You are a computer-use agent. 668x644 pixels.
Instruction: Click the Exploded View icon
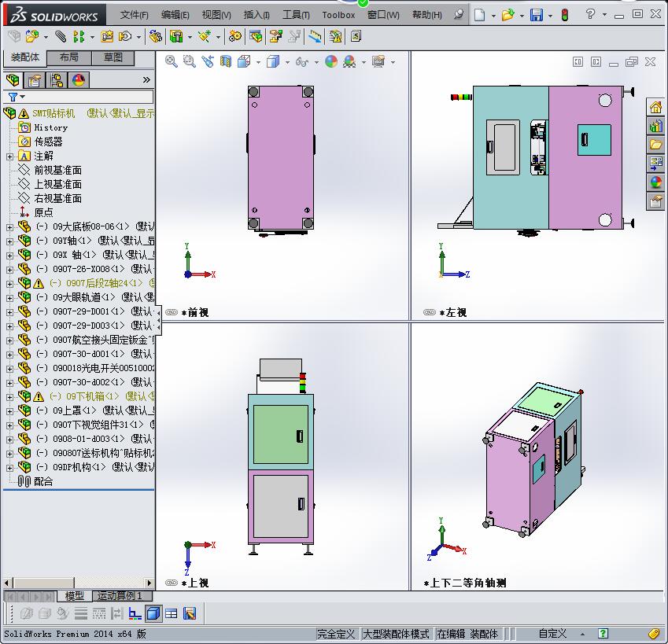click(x=276, y=37)
